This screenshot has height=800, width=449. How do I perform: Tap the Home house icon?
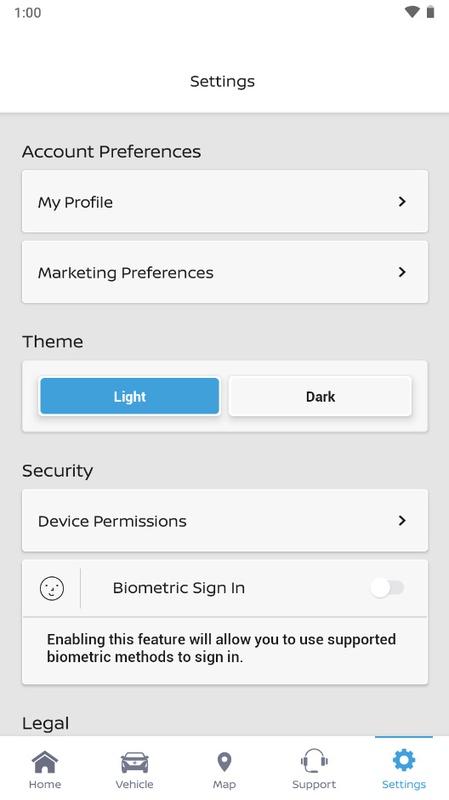pyautogui.click(x=45, y=762)
